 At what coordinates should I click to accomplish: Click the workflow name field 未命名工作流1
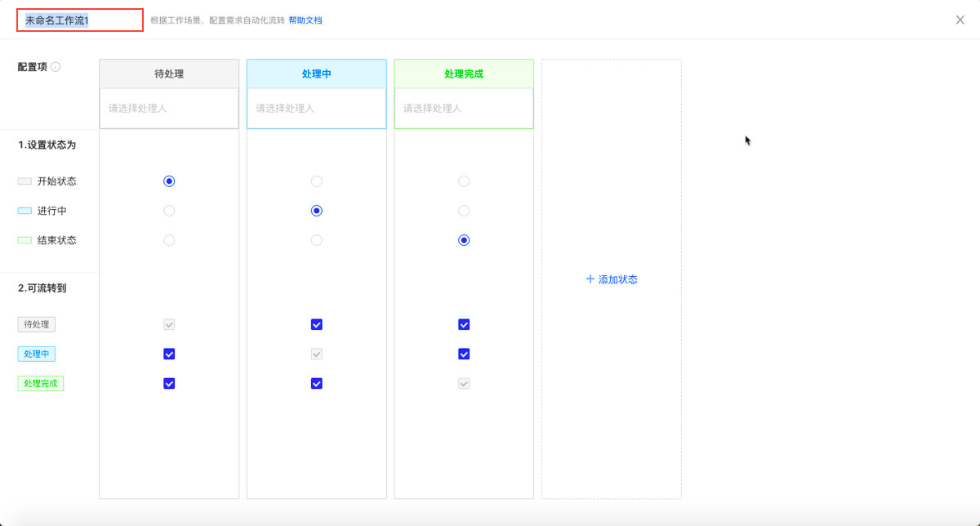[80, 20]
